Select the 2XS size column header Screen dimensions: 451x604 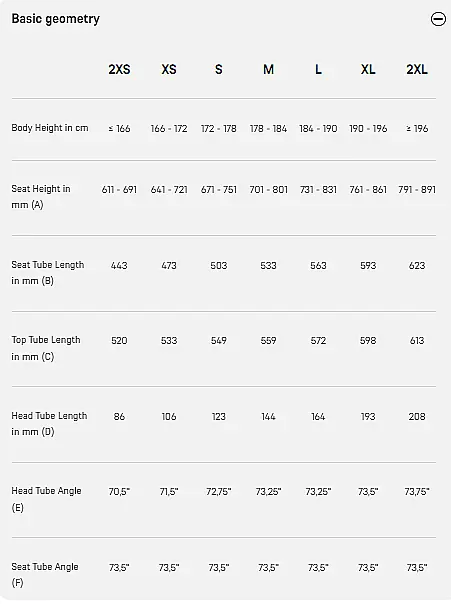tap(119, 69)
